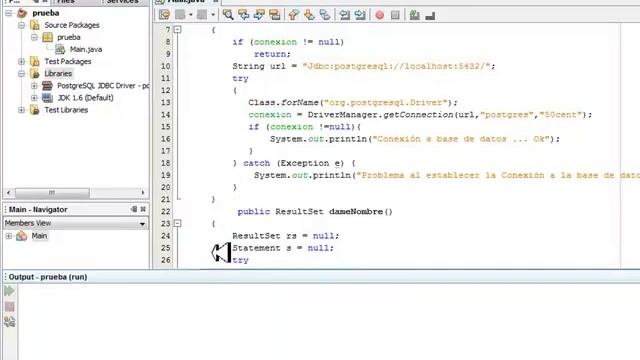Click Projects panel scrollbar left arrow
The height and width of the screenshot is (360, 640).
point(9,193)
